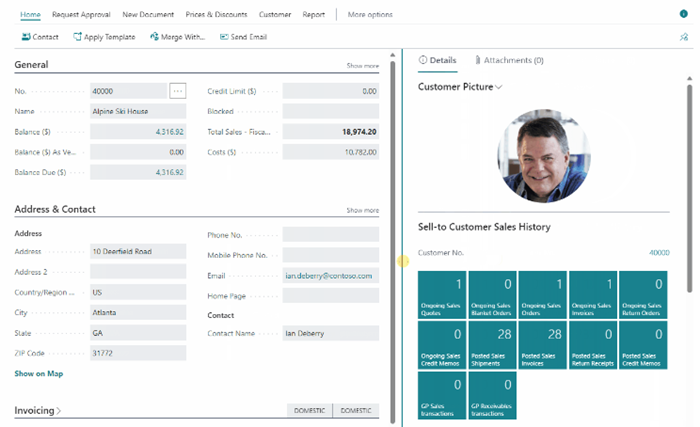Screen dimensions: 700x427
Task: Show more fields in the General section
Action: pyautogui.click(x=362, y=65)
